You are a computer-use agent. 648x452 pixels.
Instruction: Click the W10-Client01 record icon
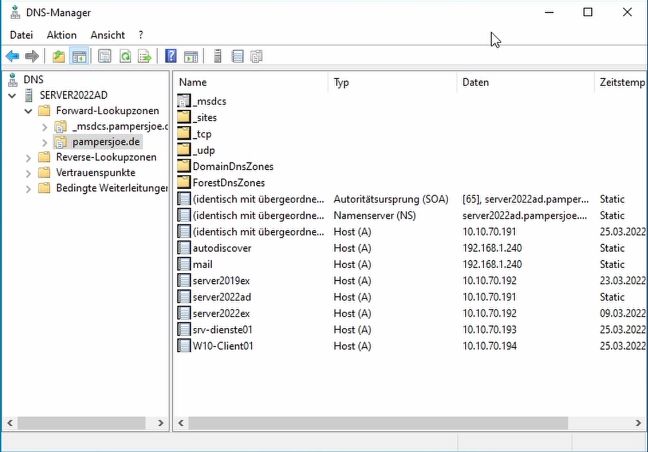click(x=184, y=346)
